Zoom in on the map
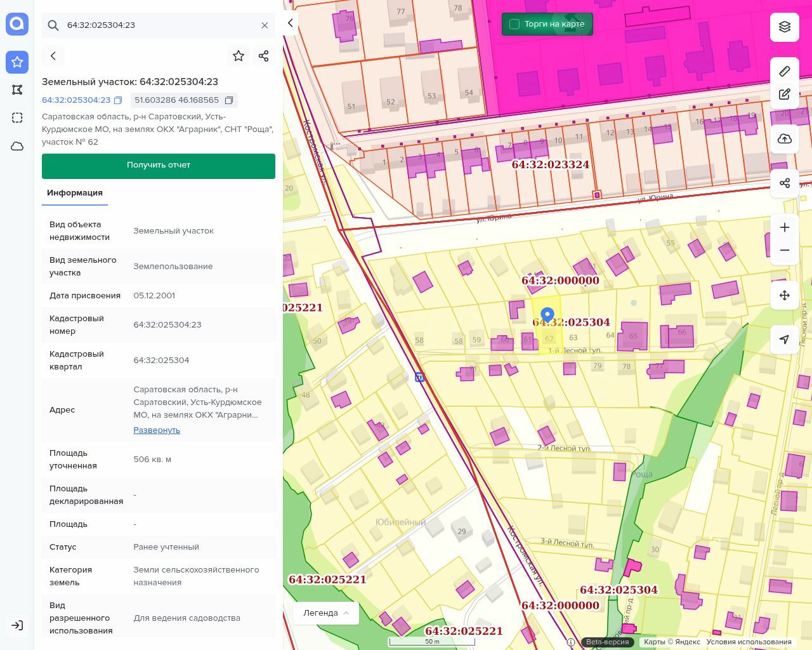The width and height of the screenshot is (812, 650). (785, 227)
